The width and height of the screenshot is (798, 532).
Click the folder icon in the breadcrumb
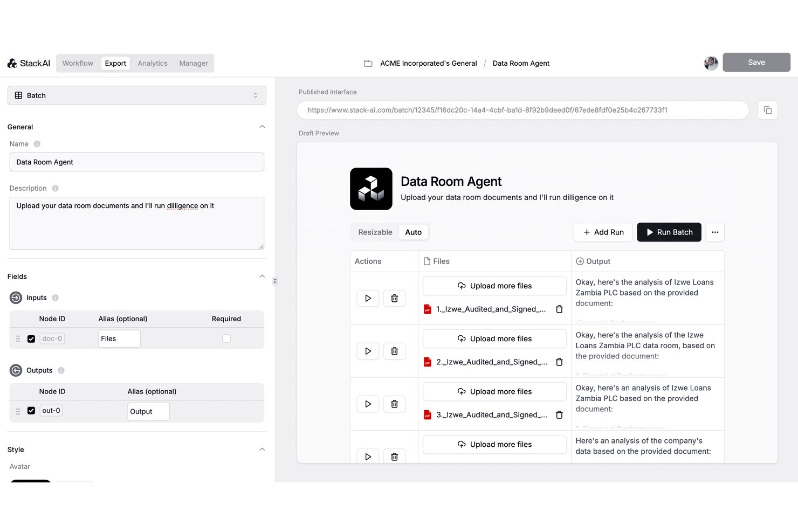click(368, 63)
